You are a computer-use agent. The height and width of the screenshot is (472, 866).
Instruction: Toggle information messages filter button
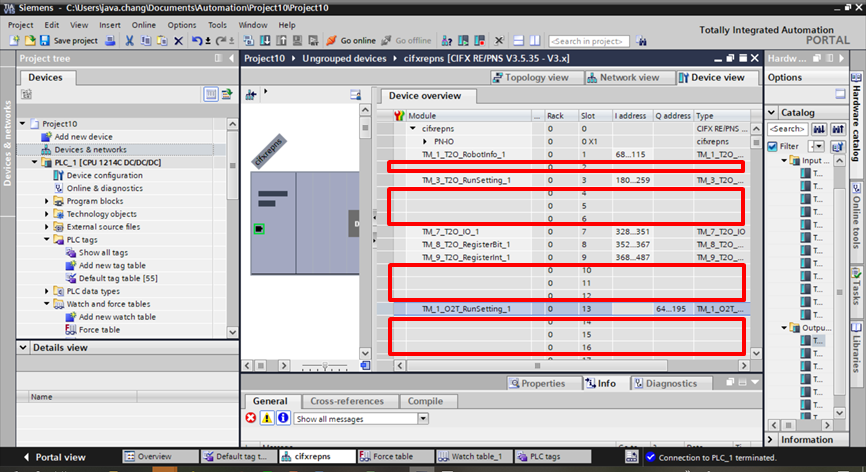tap(283, 418)
